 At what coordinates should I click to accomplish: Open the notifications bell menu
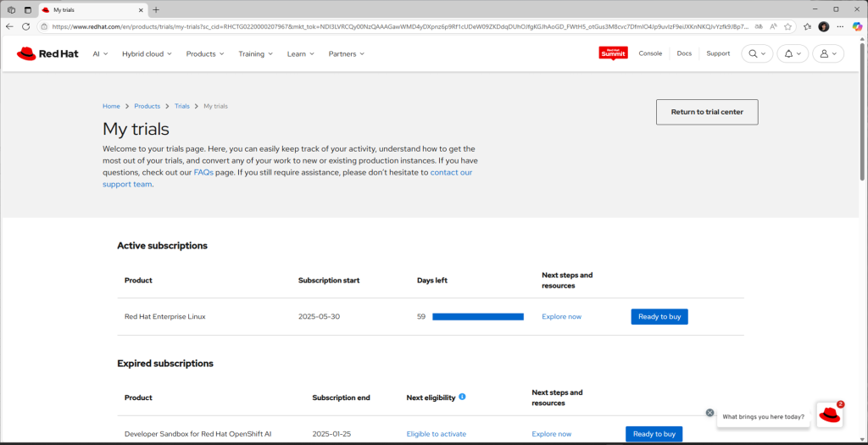click(x=792, y=53)
